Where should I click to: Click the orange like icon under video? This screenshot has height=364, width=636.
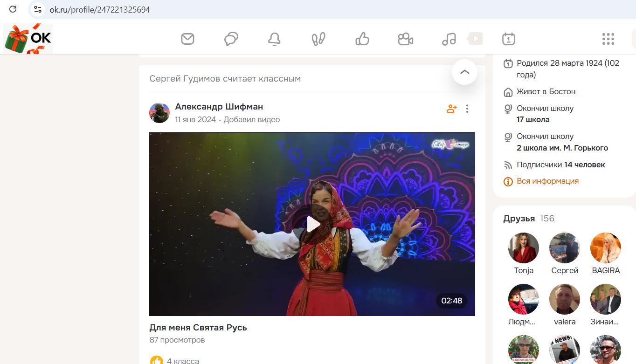[x=156, y=361]
